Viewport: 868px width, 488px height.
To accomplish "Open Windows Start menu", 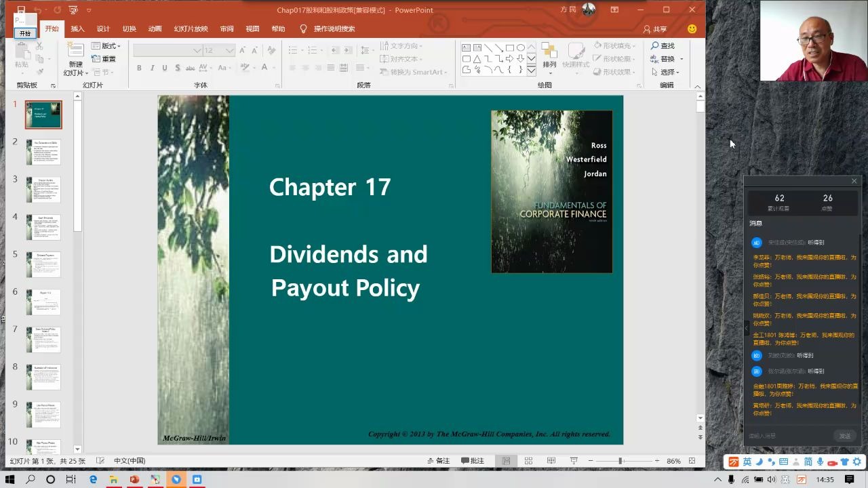I will [x=10, y=479].
